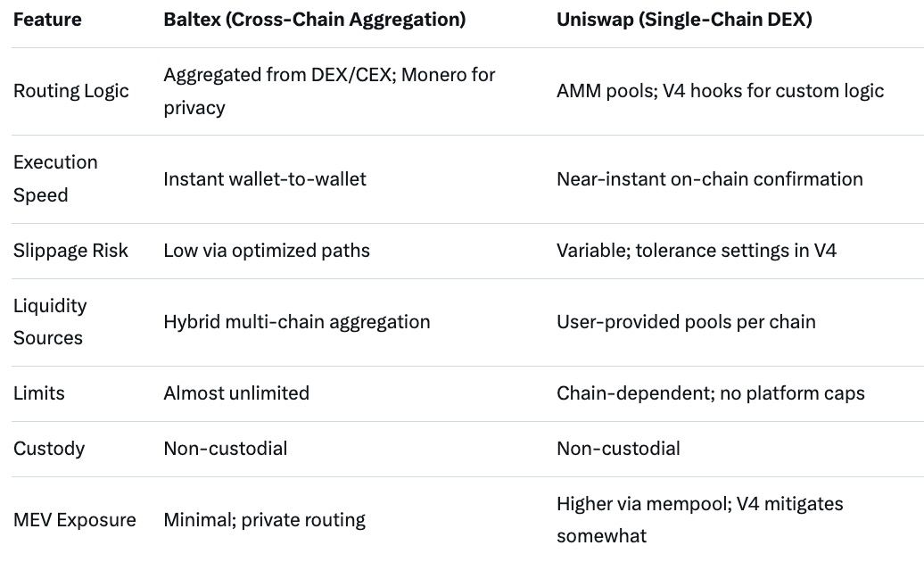Viewport: 924px width, 562px height.
Task: Click "Variable; tolerance settings in V4" cell
Action: [697, 251]
